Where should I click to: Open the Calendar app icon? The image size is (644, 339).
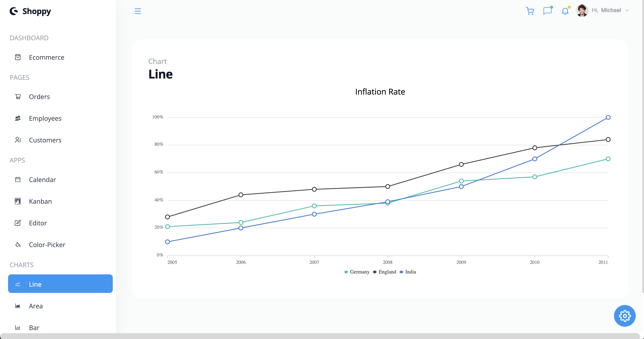pyautogui.click(x=17, y=179)
